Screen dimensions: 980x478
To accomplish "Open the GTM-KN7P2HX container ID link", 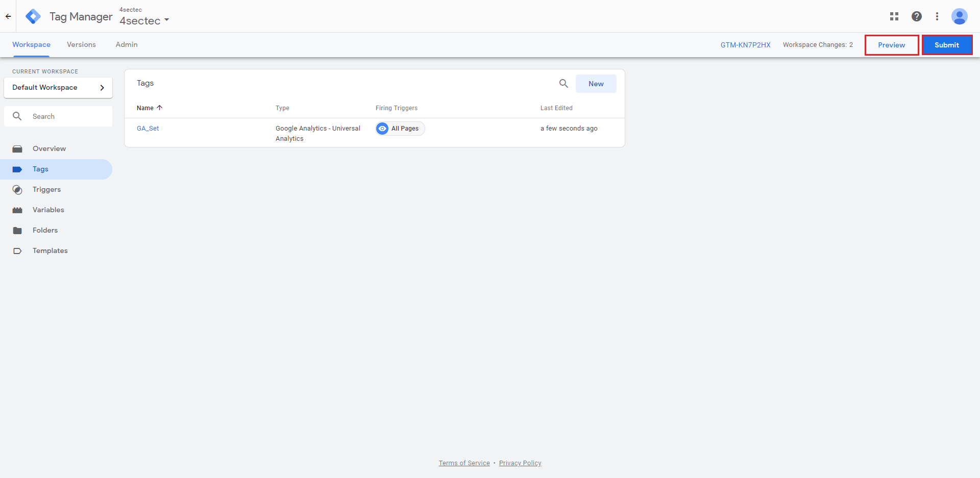I will coord(745,45).
